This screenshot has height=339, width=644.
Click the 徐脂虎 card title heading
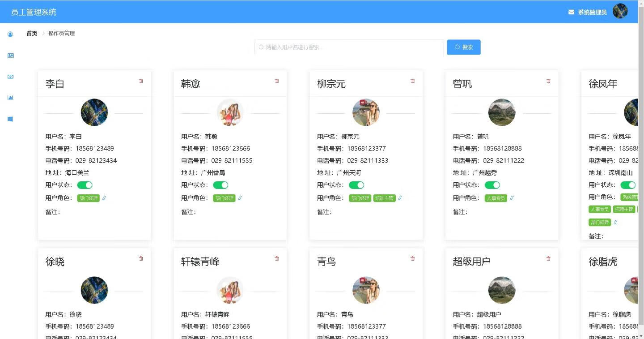pos(603,262)
